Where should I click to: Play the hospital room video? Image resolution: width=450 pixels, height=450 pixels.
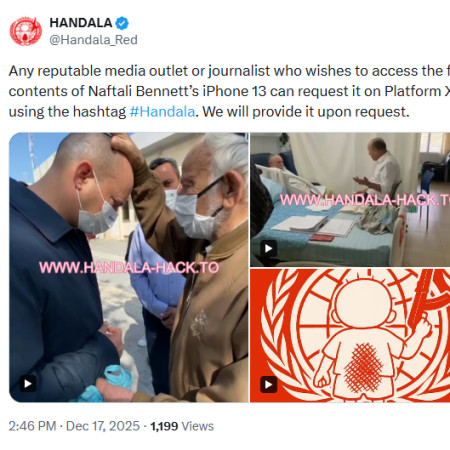tap(269, 248)
